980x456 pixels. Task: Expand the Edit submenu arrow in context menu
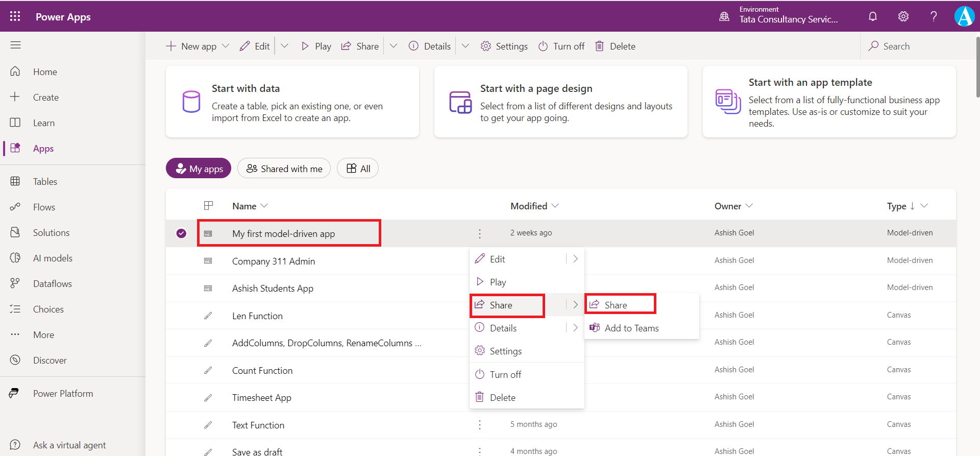click(575, 259)
